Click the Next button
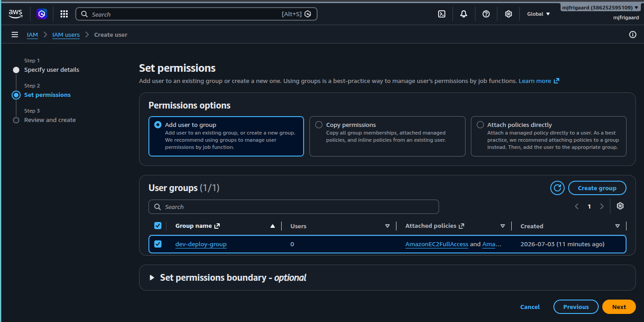Screen dimensions: 644x322 click(619, 307)
